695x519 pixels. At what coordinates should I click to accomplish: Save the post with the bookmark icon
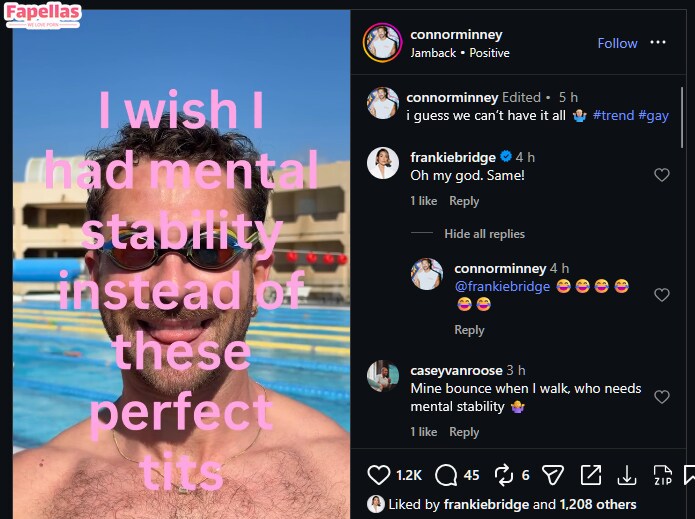[689, 475]
